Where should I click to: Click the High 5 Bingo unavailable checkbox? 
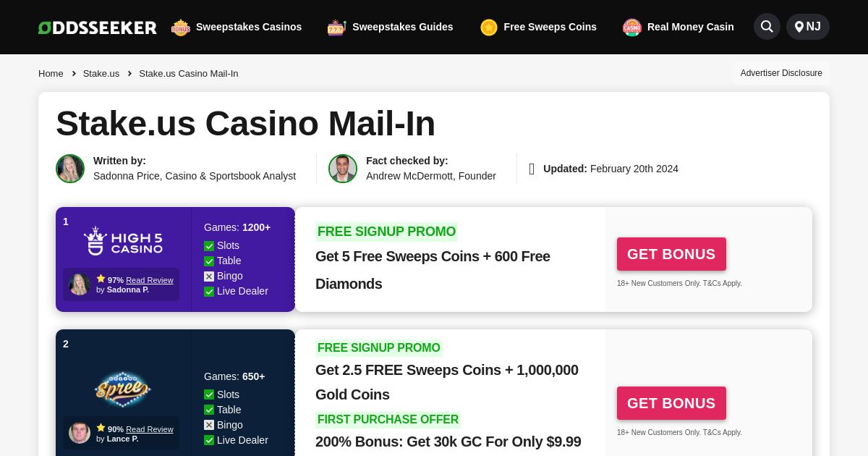click(x=209, y=276)
